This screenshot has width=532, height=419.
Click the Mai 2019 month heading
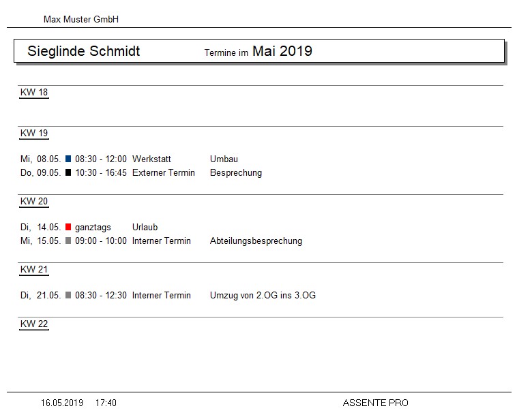[282, 51]
